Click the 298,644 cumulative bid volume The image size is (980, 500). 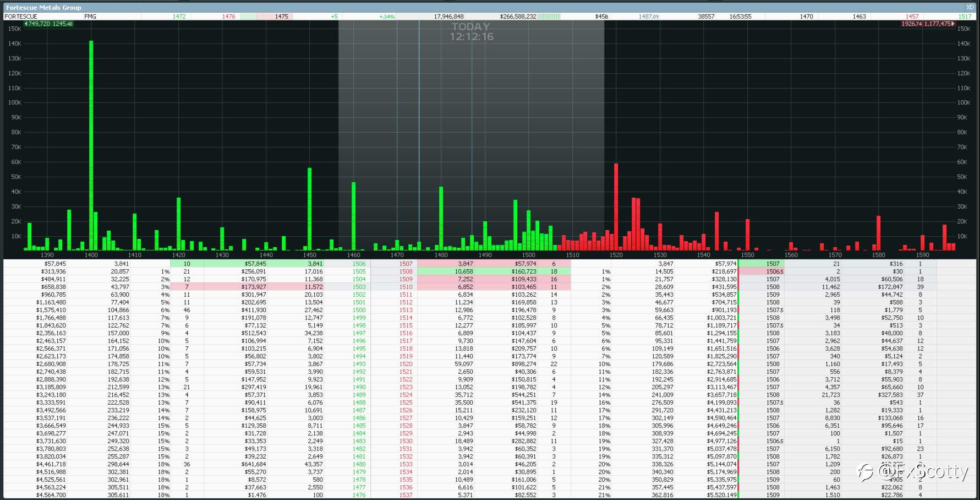pos(118,464)
